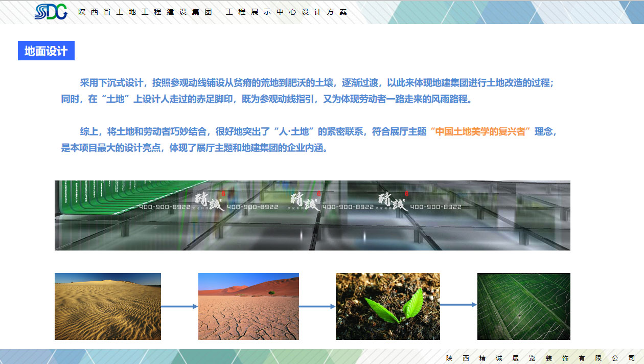
Task: Click the first blue arrow between desert images
Action: tap(179, 306)
